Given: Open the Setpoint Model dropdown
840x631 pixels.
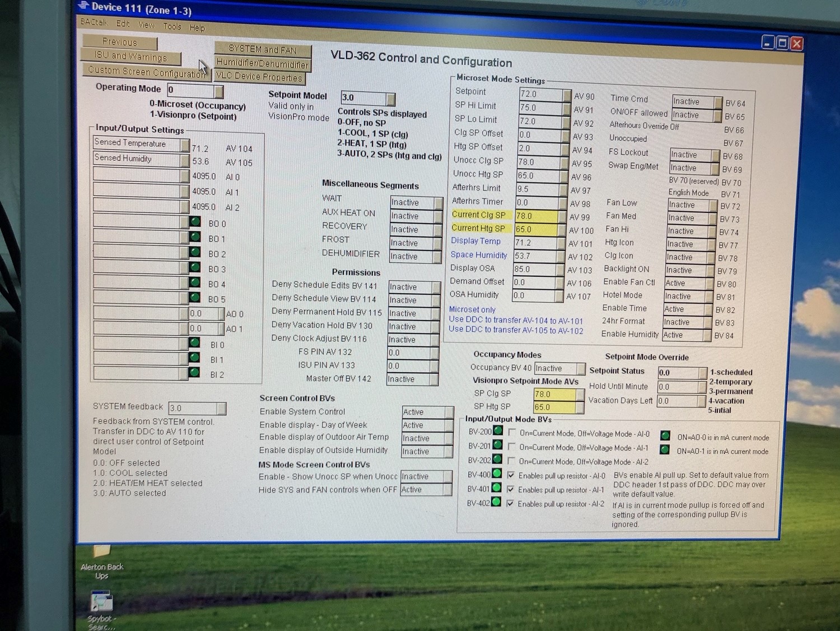Looking at the screenshot, I should 390,99.
